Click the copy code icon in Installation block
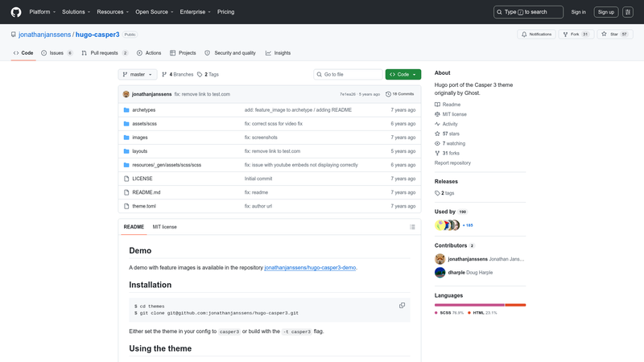The width and height of the screenshot is (644, 362). click(402, 306)
